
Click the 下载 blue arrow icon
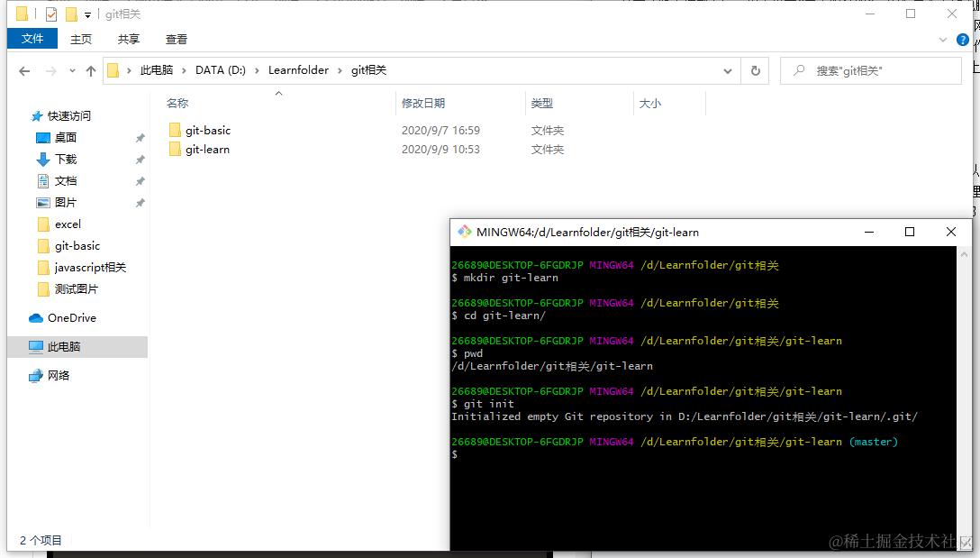(x=43, y=160)
